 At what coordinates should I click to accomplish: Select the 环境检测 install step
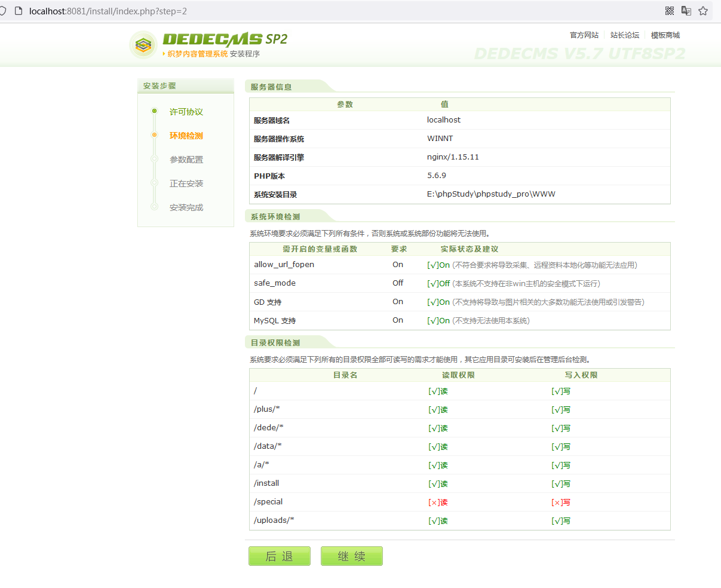(x=186, y=136)
